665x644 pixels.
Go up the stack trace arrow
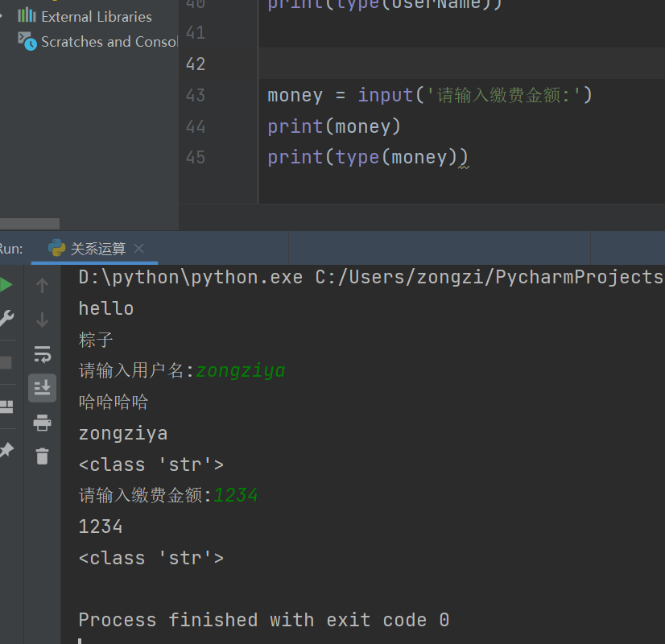point(42,285)
